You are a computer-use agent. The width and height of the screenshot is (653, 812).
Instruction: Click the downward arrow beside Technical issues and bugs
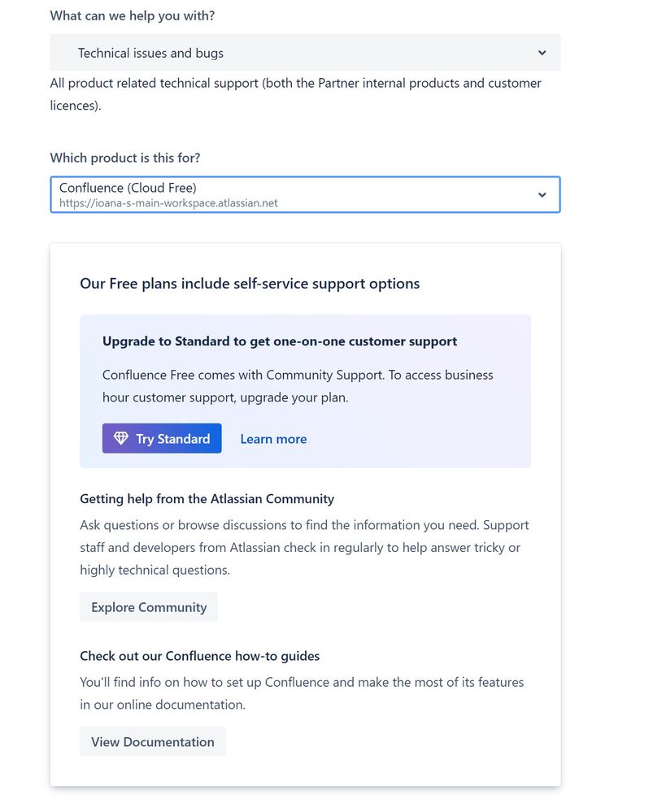tap(542, 52)
